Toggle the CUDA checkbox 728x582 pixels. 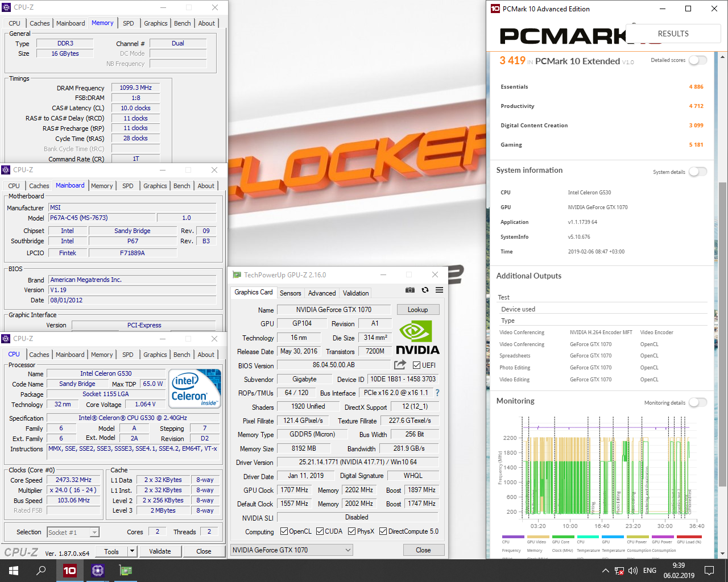click(x=320, y=531)
